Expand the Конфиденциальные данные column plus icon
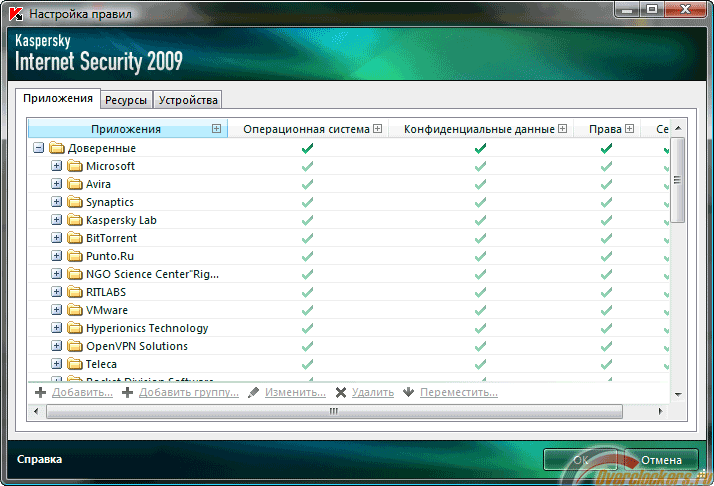Screen dimensions: 714x486 point(562,128)
